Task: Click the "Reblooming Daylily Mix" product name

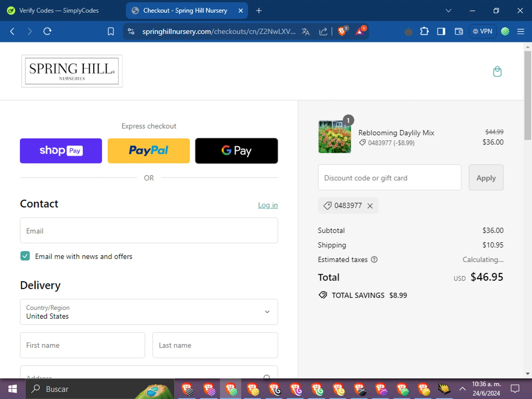Action: [396, 133]
